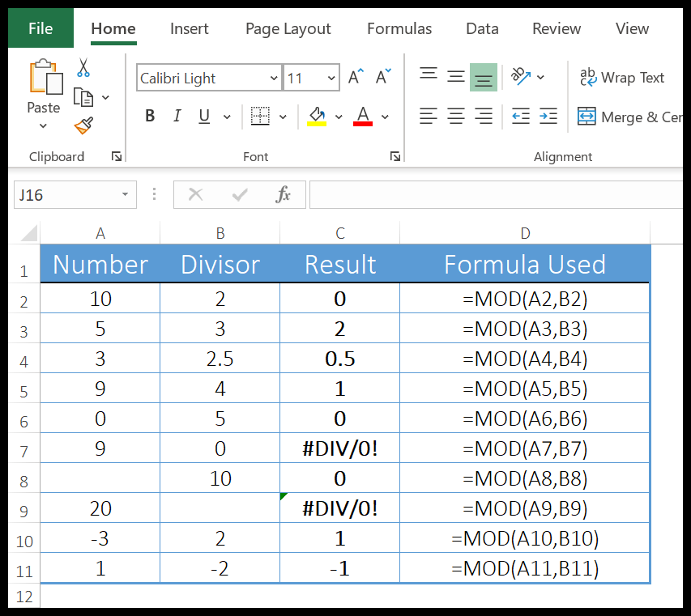Switch to the Formulas ribbon tab
The height and width of the screenshot is (616, 691).
point(399,28)
